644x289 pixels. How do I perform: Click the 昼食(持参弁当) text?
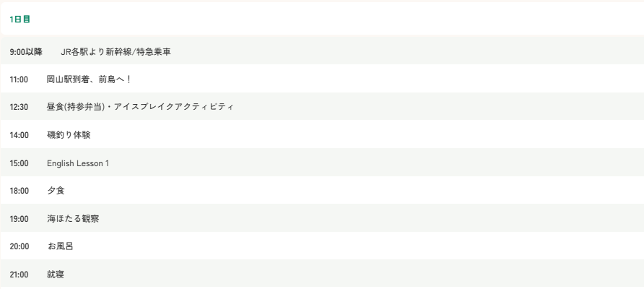[77, 107]
